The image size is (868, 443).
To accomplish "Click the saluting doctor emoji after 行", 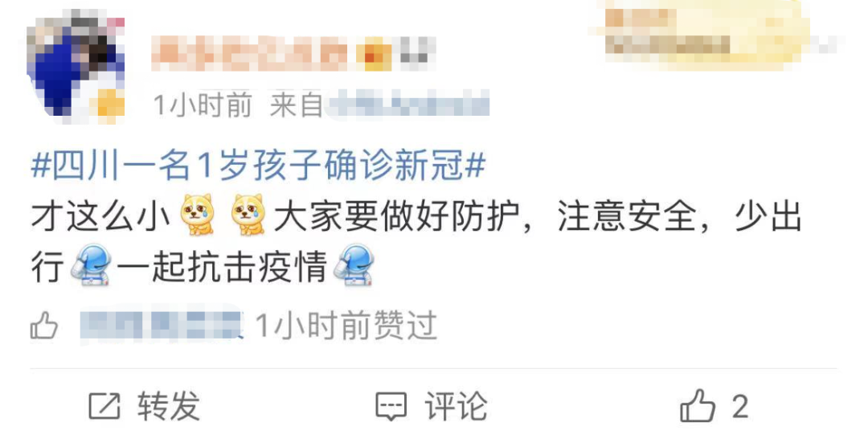I will point(92,266).
